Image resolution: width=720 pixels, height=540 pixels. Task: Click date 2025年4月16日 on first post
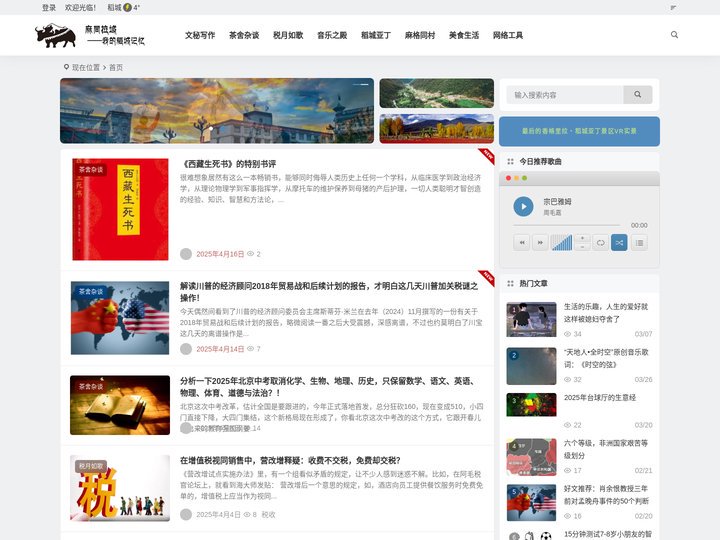click(220, 254)
